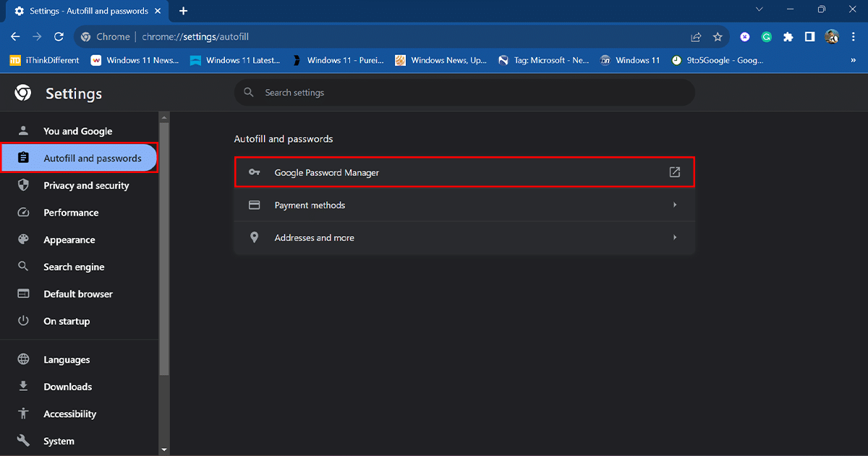Click the share page icon in address bar
Screen dimensions: 868x456
pos(696,37)
